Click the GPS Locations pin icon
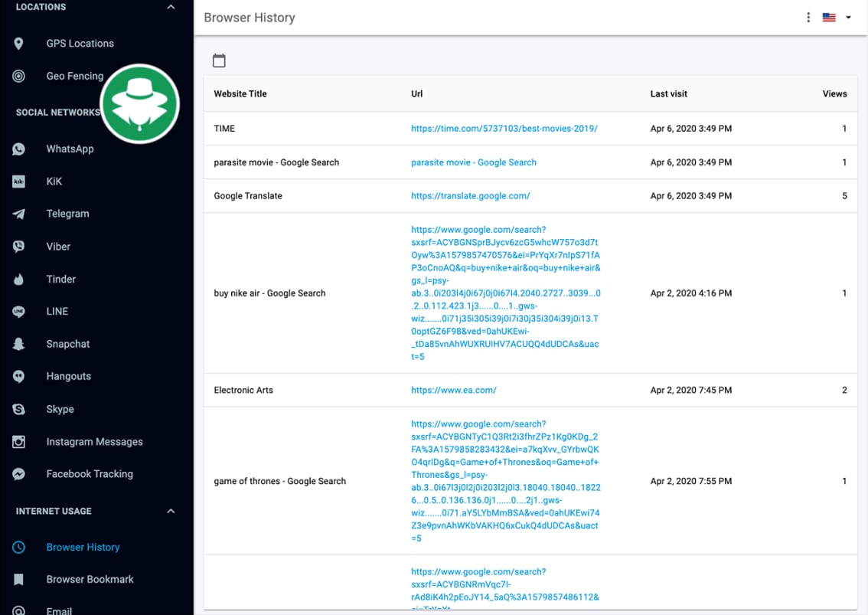Viewport: 868px width, 615px height. [19, 44]
